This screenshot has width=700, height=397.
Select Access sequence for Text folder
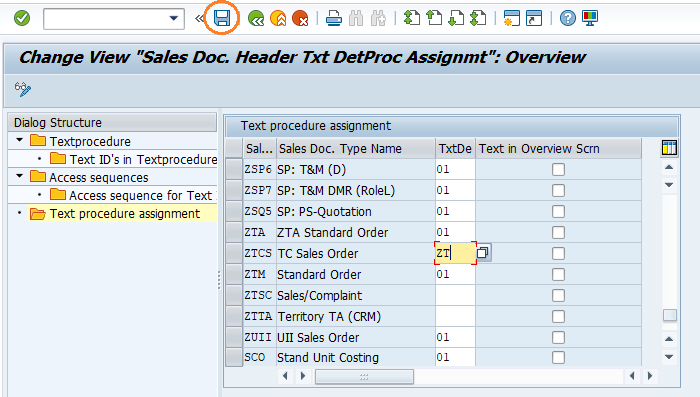[x=133, y=195]
